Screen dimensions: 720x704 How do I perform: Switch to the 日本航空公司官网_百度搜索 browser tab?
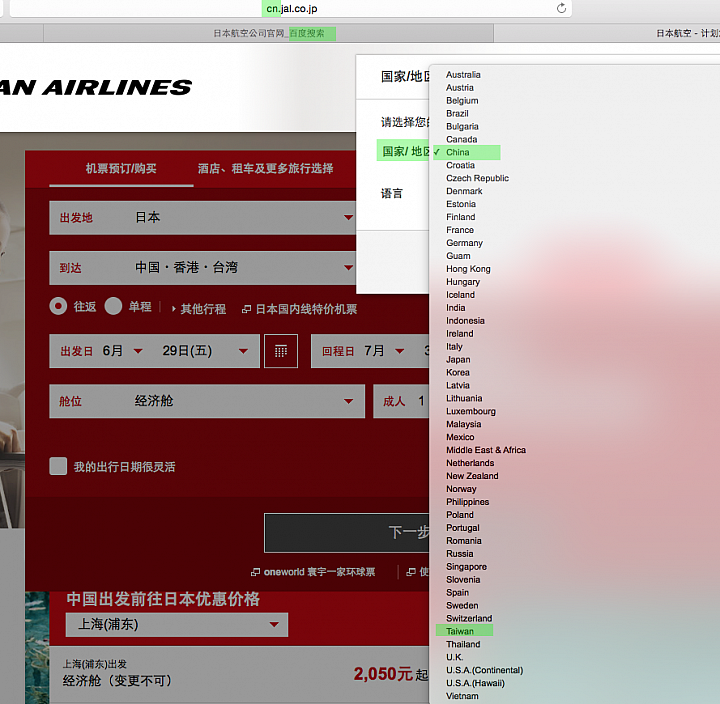[x=269, y=33]
